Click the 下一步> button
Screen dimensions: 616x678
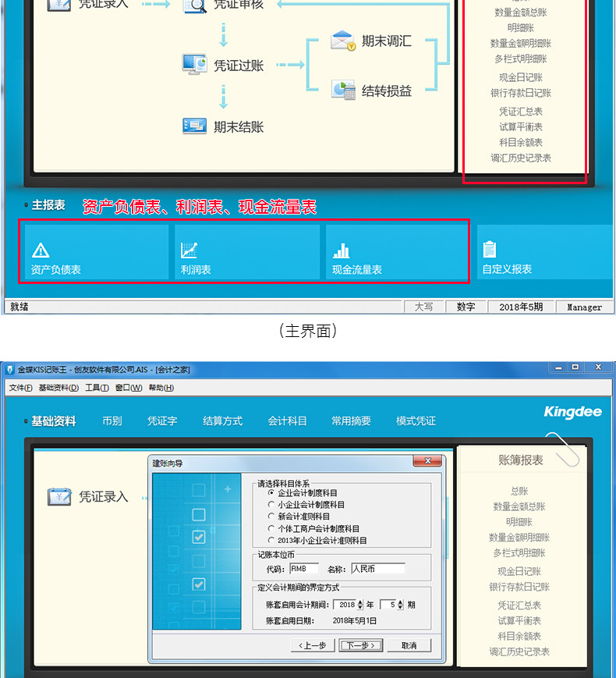(361, 645)
